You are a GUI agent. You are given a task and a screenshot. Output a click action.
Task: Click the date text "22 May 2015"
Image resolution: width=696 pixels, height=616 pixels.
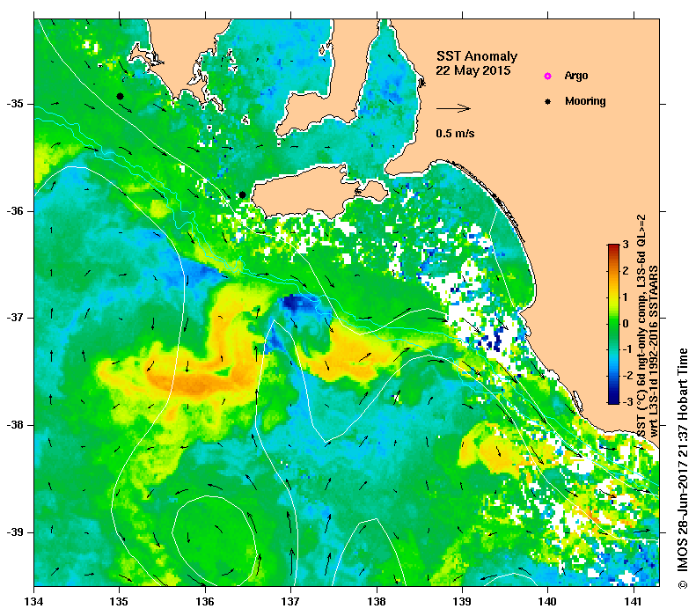coord(473,70)
